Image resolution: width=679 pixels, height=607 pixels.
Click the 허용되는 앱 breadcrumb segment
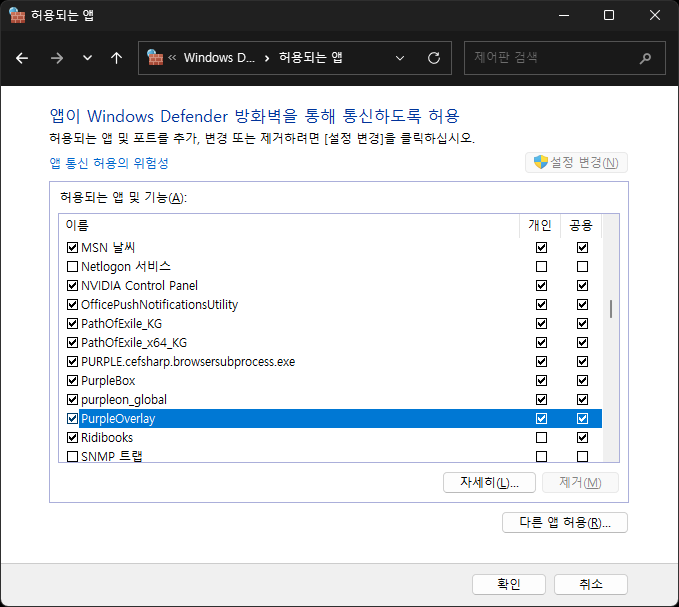[x=310, y=58]
